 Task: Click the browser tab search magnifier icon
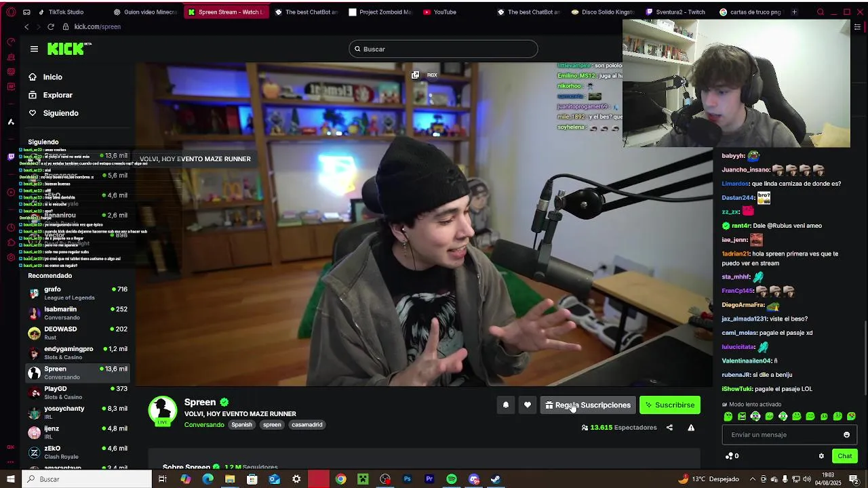coord(821,12)
